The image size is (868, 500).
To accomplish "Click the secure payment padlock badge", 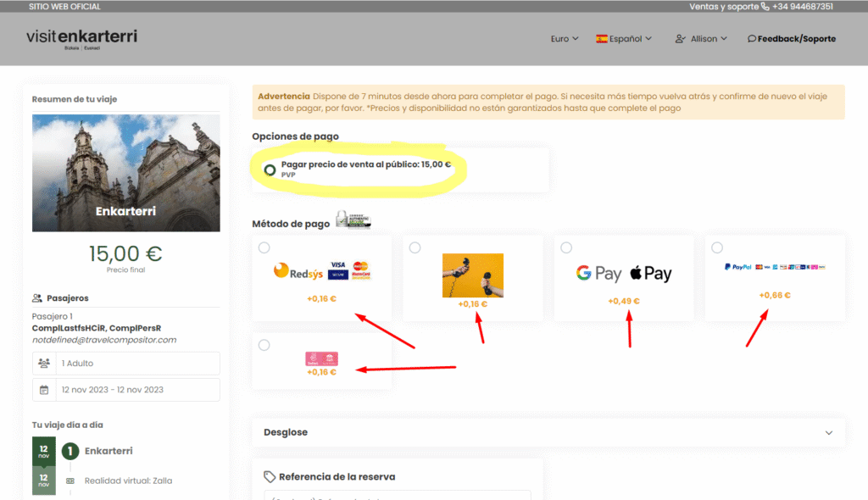I will point(354,221).
